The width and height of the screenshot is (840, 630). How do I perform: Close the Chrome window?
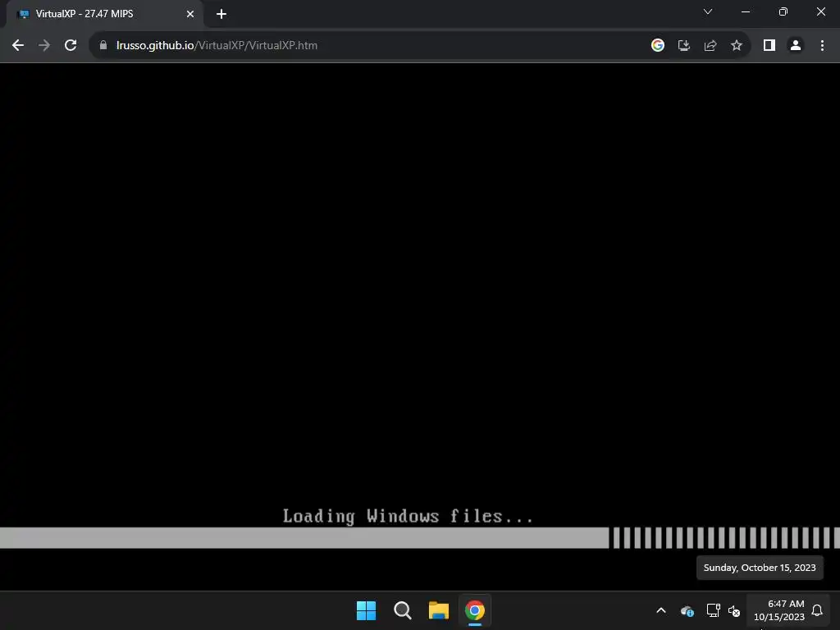(x=820, y=11)
